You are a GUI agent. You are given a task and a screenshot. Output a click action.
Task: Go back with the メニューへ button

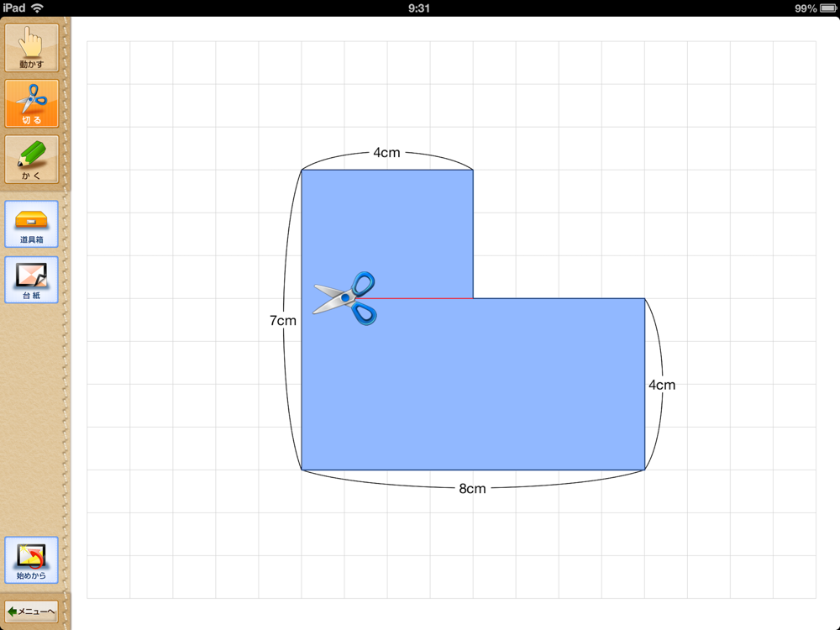click(32, 612)
